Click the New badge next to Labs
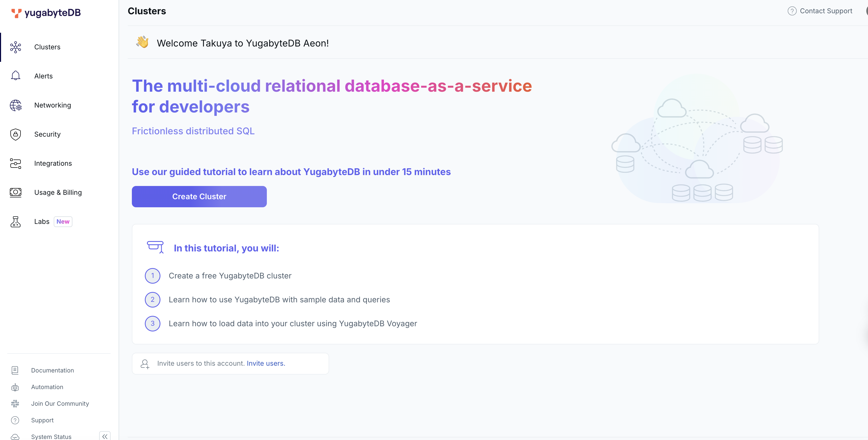The width and height of the screenshot is (868, 440). (x=63, y=222)
